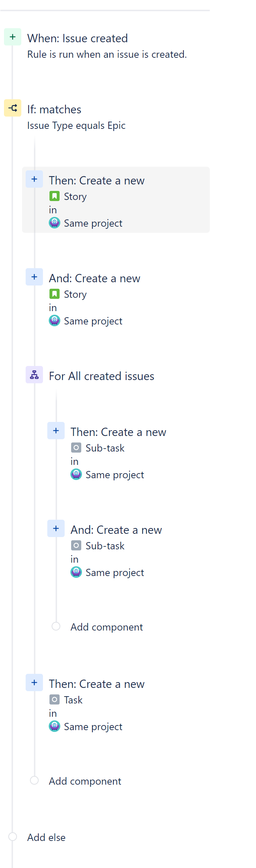The width and height of the screenshot is (256, 868).
Task: Click the Same project avatar in the nested And action
Action: (x=76, y=572)
